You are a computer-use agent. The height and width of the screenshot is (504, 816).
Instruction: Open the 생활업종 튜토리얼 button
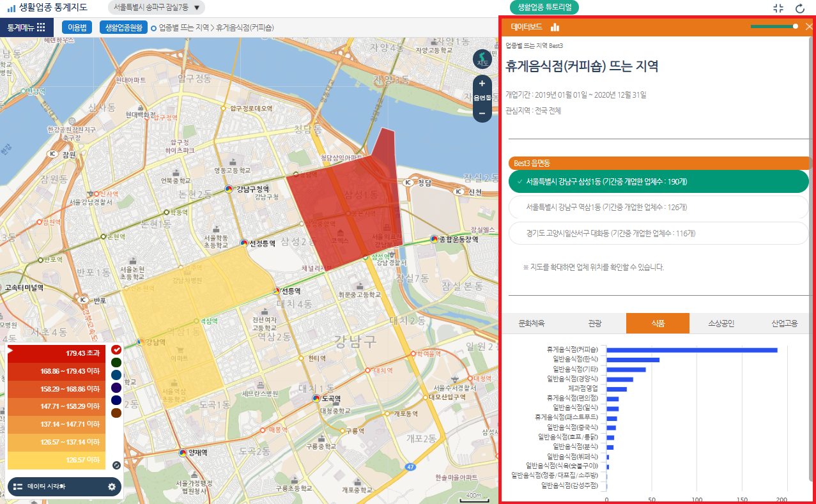click(x=544, y=8)
